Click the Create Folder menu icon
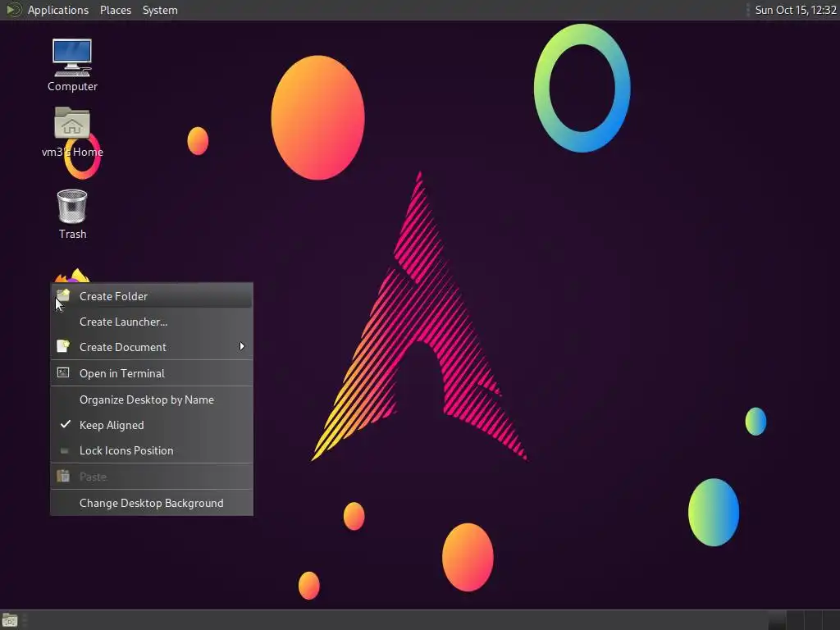This screenshot has height=630, width=840. pyautogui.click(x=63, y=295)
